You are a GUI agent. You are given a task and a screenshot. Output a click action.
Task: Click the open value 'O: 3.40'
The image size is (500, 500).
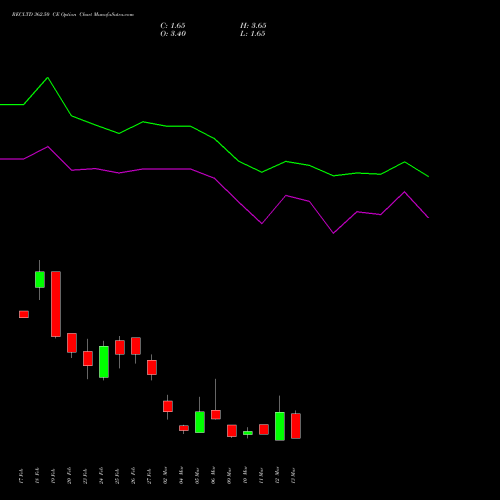click(x=173, y=34)
